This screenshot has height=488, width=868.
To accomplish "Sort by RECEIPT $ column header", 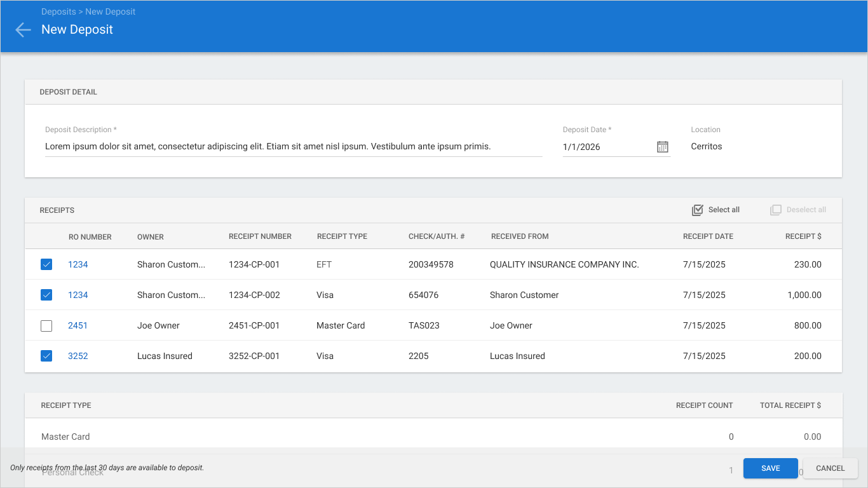I will click(x=803, y=236).
